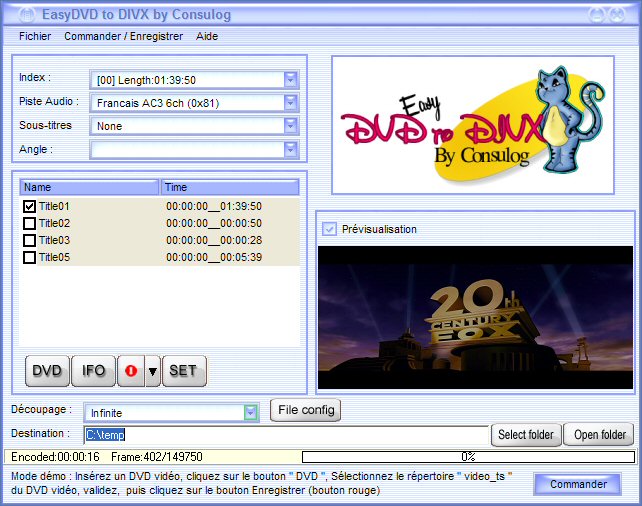Check the Title05 checkbox
Image resolution: width=642 pixels, height=506 pixels.
click(29, 257)
